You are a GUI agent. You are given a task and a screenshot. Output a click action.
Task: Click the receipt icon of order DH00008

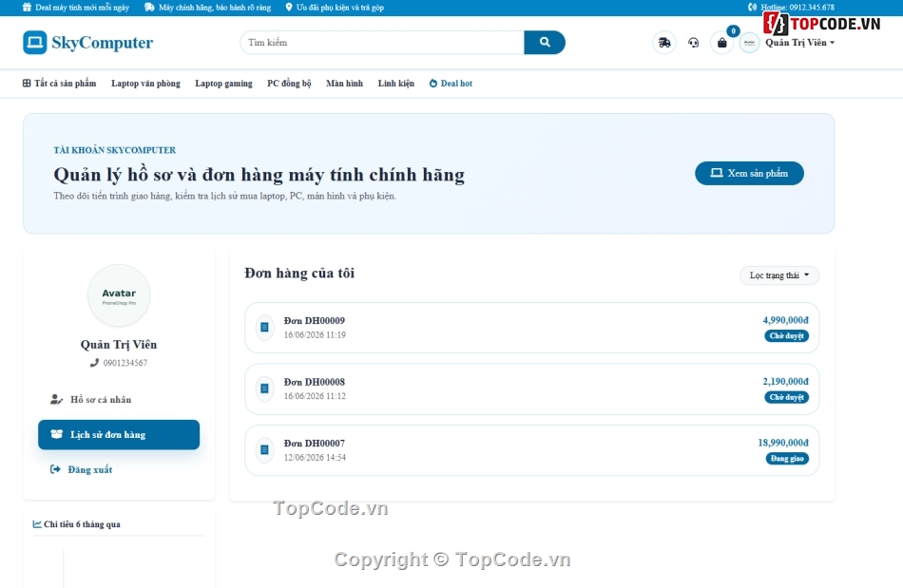click(264, 389)
